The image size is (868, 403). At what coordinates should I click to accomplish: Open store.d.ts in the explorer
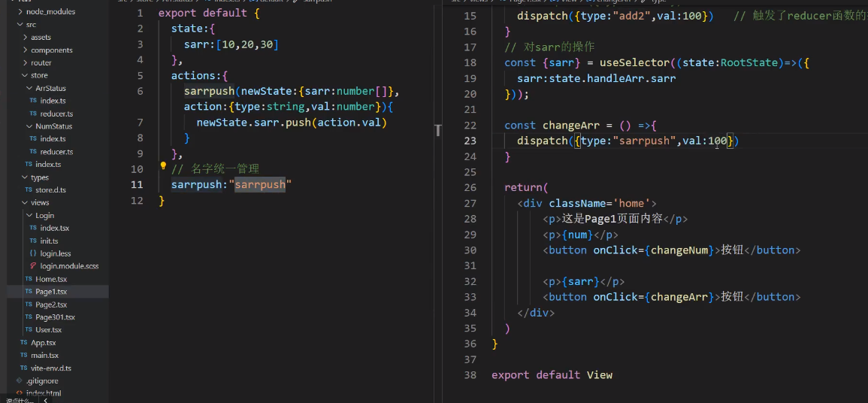[50, 190]
